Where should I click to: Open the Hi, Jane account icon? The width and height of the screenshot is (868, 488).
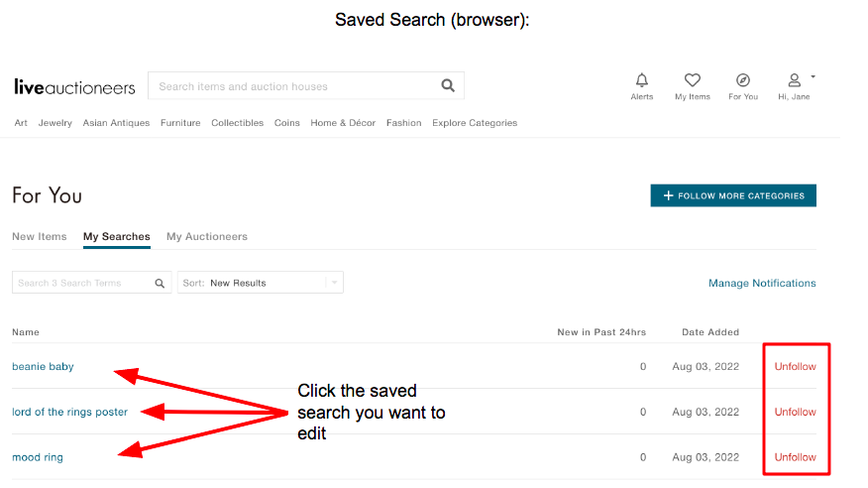click(x=794, y=81)
